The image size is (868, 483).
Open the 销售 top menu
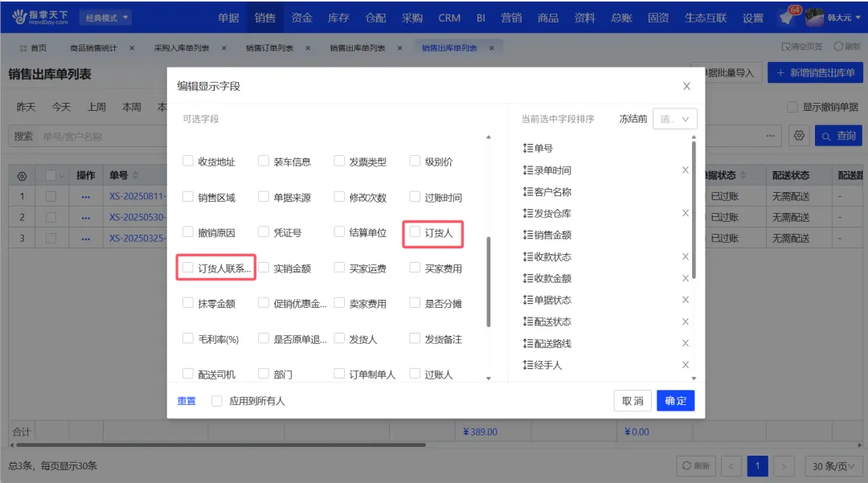(x=264, y=18)
